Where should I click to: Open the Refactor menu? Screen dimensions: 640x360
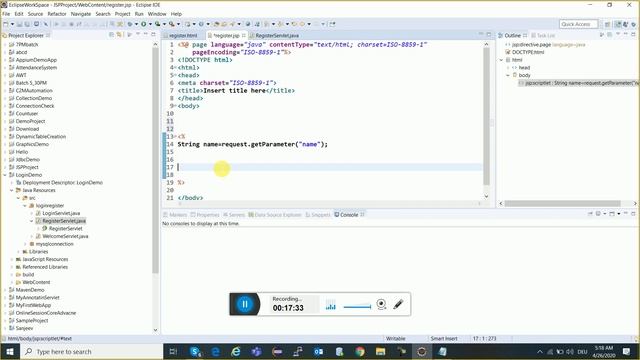coord(57,14)
